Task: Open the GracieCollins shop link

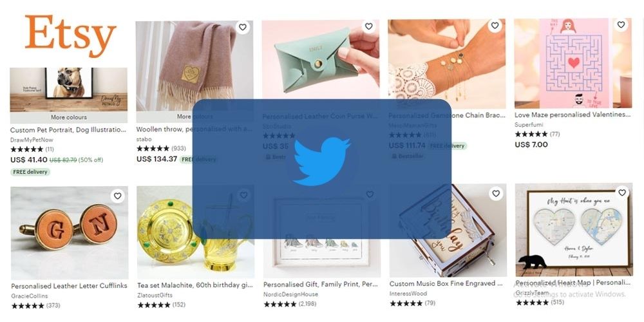Action: (x=29, y=296)
